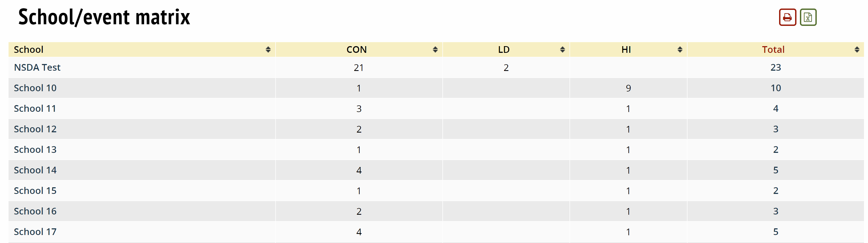Open the School 17 link
Viewport: 868px width, 243px height.
35,232
